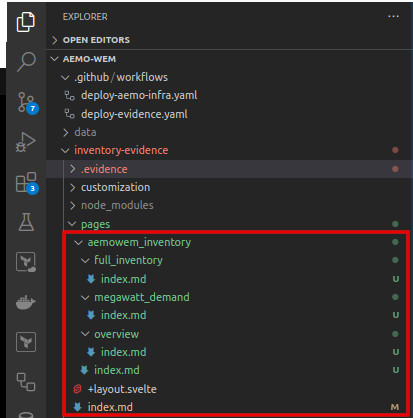Open index.md directly under aemowem_inventory
413x418 pixels.
coord(117,370)
